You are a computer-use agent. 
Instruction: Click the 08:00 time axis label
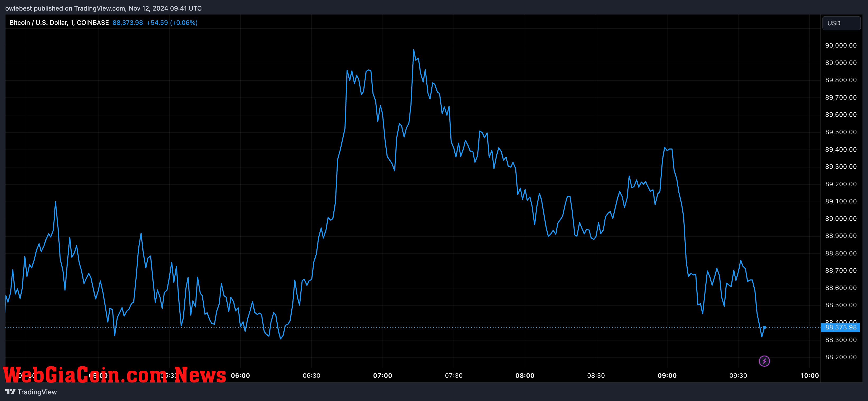(525, 376)
